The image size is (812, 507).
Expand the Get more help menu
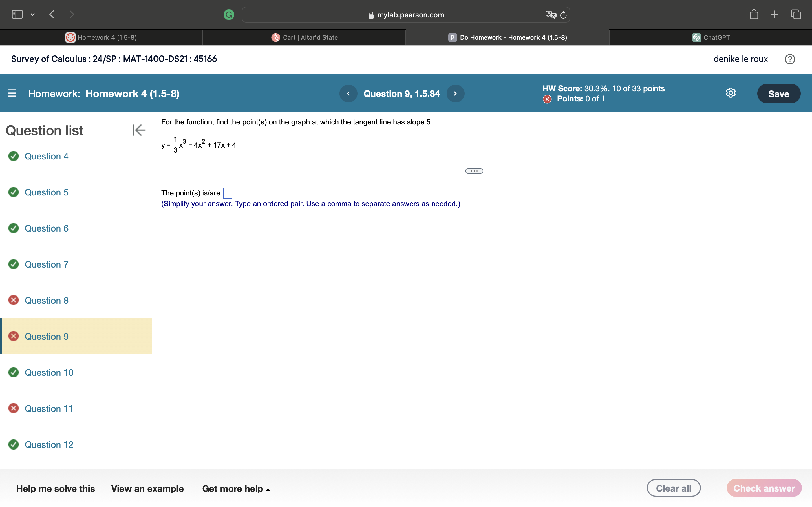(236, 489)
